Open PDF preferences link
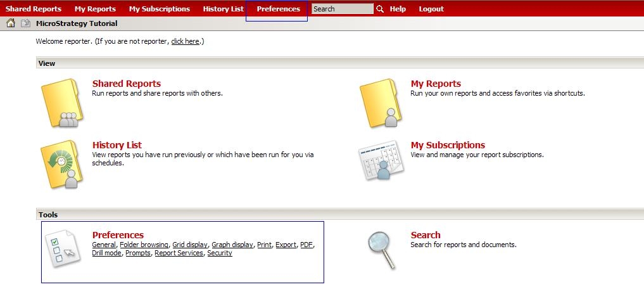 click(306, 245)
